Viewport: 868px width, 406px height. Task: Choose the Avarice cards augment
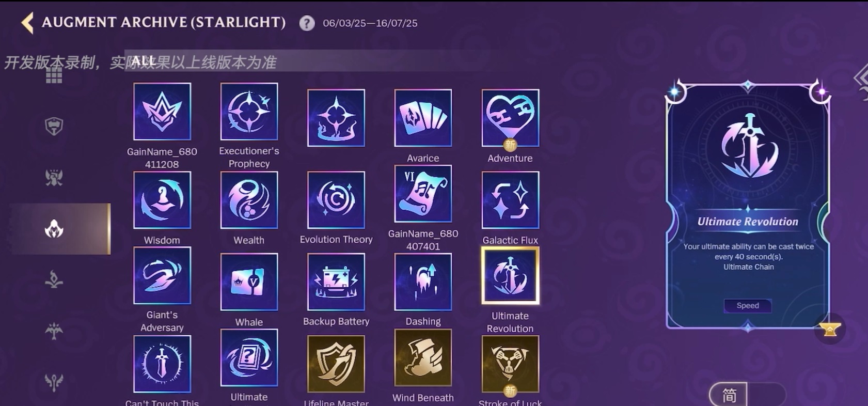tap(423, 118)
